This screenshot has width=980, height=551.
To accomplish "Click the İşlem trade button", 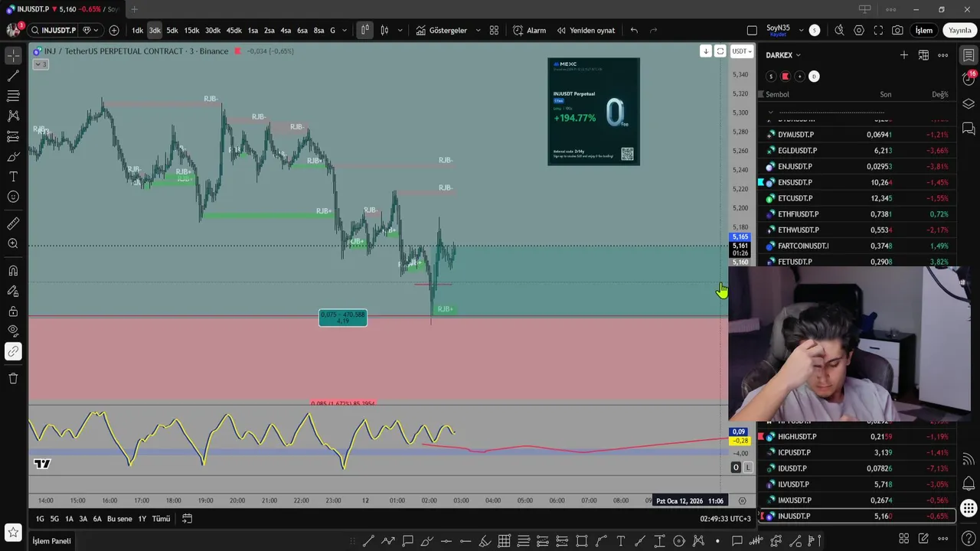I will pos(924,31).
